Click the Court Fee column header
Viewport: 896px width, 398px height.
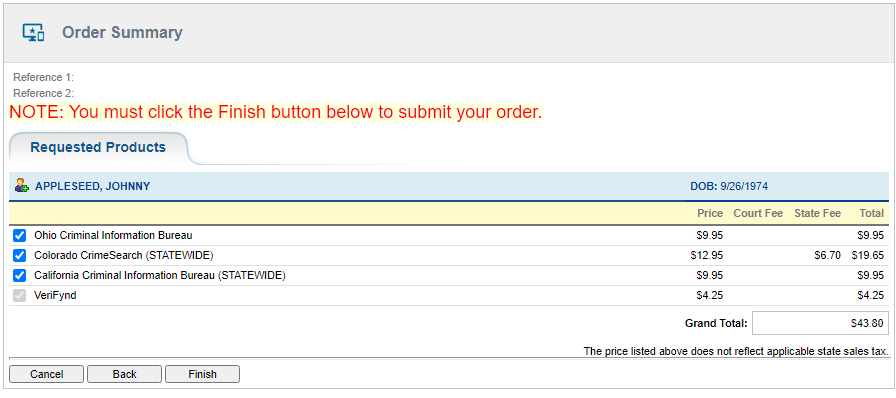click(x=758, y=213)
